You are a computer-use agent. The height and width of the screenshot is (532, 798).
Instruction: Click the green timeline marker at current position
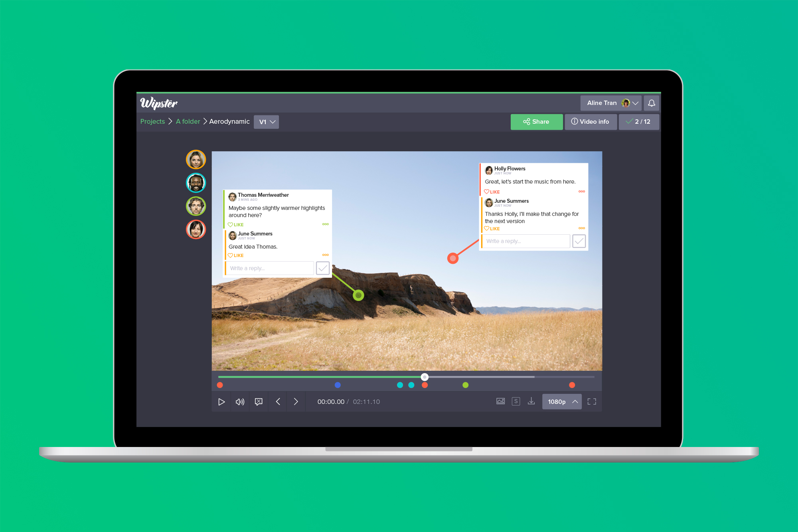(x=465, y=385)
